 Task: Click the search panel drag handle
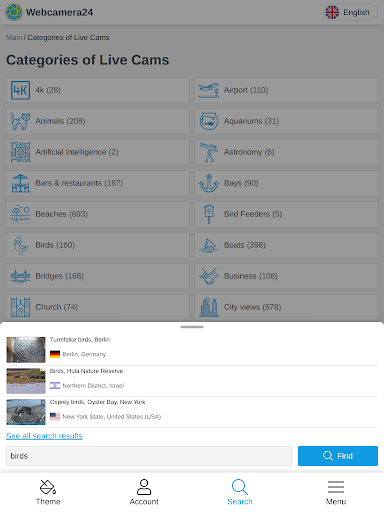click(x=192, y=327)
